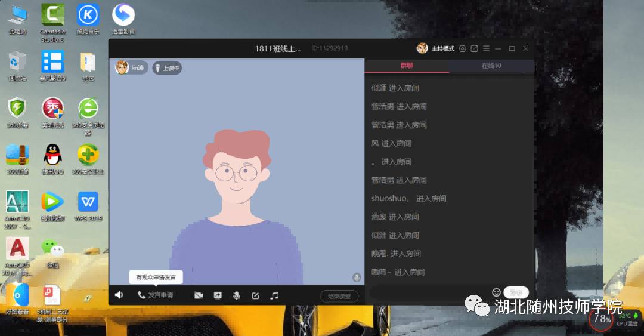Toggle the camera on or off
This screenshot has height=336, width=644.
[199, 295]
